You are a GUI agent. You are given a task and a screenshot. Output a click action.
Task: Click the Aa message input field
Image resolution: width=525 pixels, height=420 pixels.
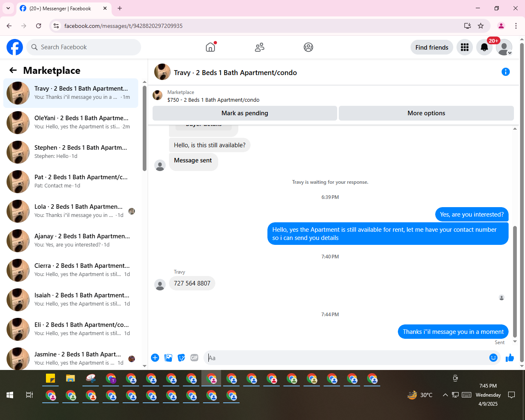click(347, 358)
